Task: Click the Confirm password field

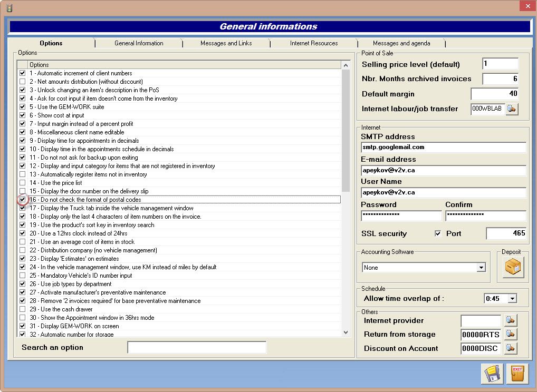Action: click(486, 216)
